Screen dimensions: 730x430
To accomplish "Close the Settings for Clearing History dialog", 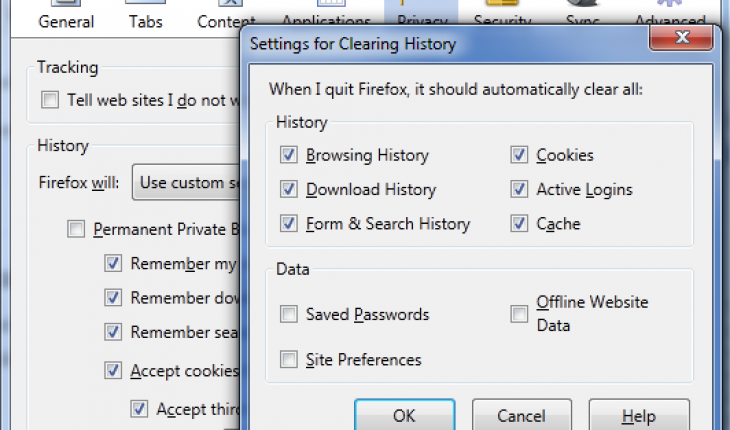I will [681, 37].
